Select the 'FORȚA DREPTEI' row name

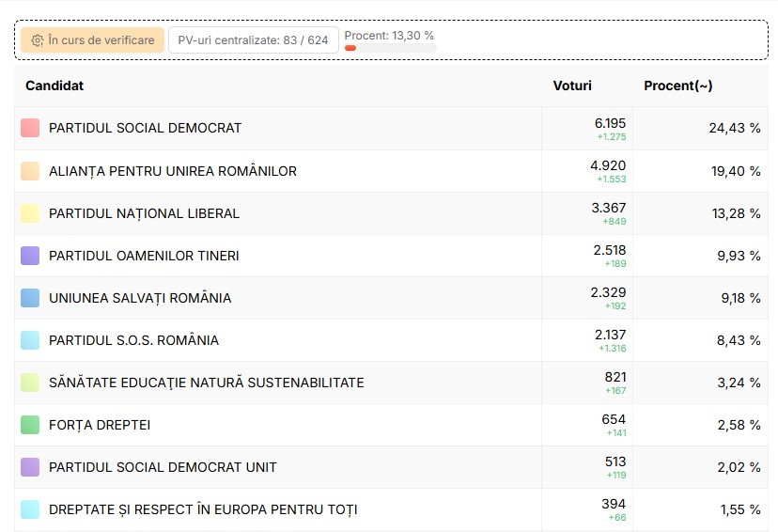click(100, 425)
